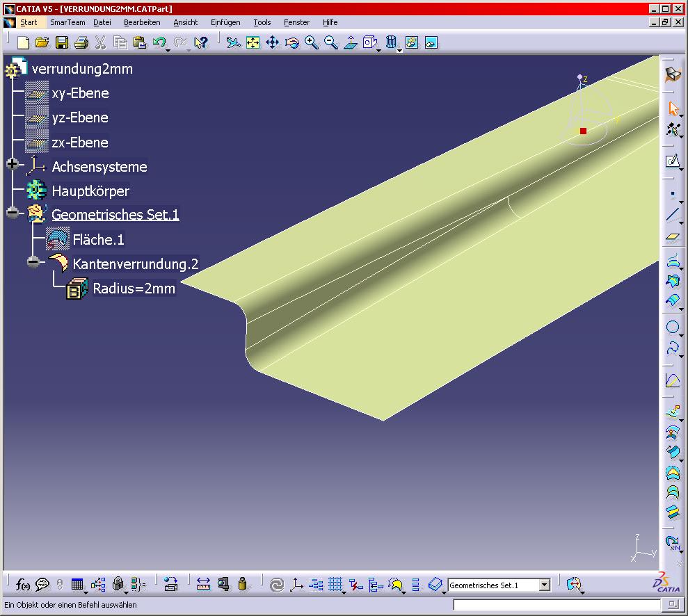This screenshot has height=616, width=688.
Task: Click the Measure Inertia weight icon
Action: pos(242,585)
